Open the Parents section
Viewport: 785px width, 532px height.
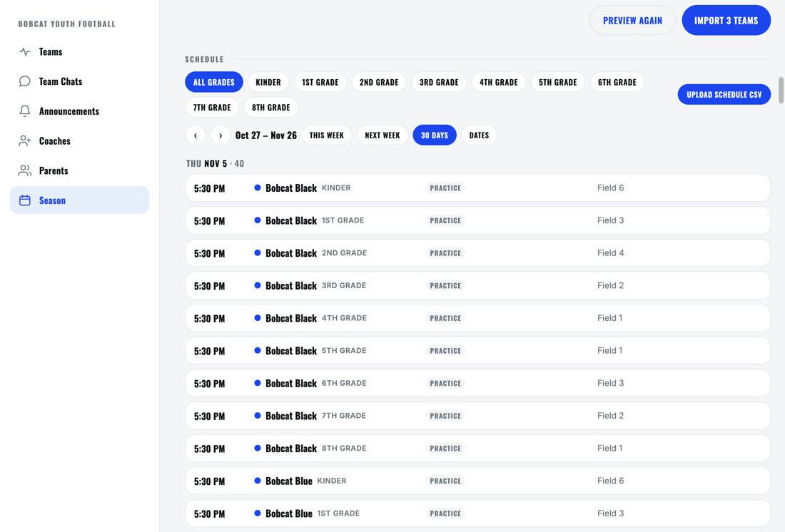(x=80, y=170)
